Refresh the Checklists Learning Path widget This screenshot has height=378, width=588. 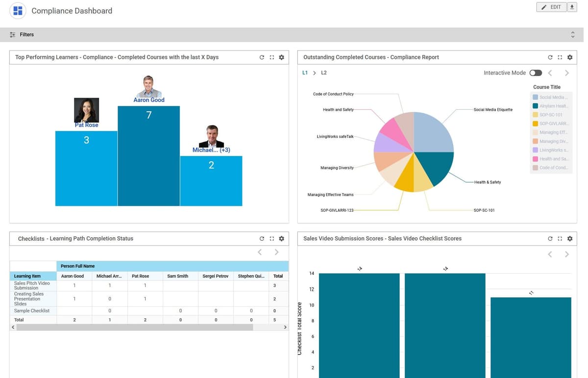pyautogui.click(x=262, y=238)
